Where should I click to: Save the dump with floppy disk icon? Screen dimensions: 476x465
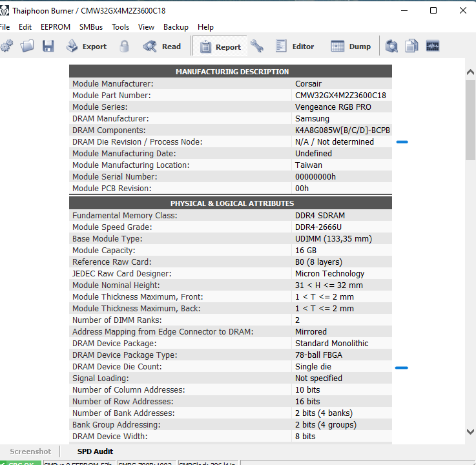[x=48, y=46]
